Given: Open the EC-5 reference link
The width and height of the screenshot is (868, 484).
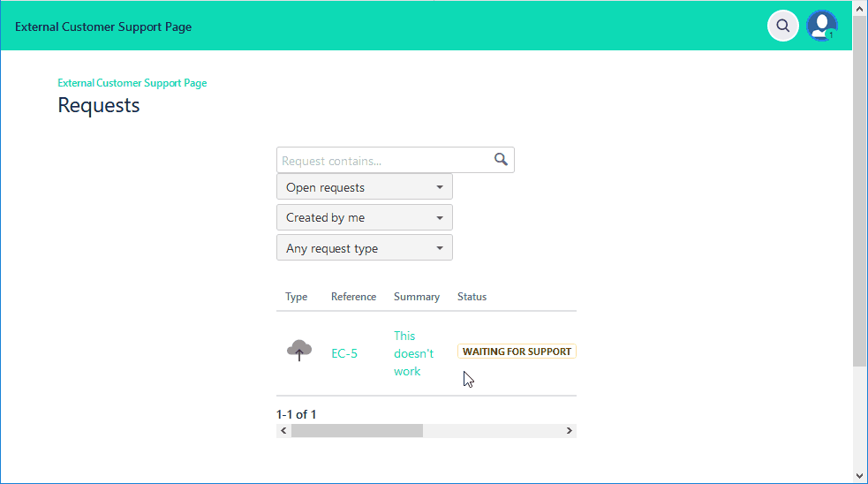Looking at the screenshot, I should (x=344, y=353).
